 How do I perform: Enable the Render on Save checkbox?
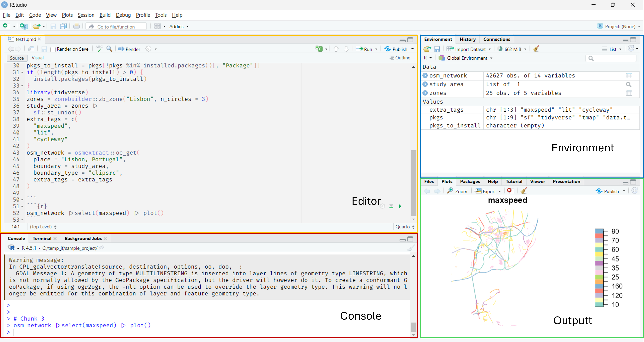(x=53, y=49)
